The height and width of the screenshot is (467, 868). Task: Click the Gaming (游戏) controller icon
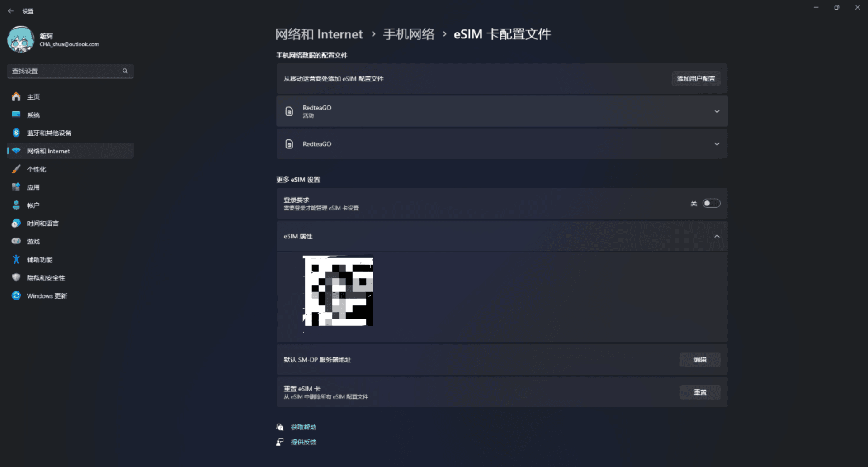tap(16, 241)
